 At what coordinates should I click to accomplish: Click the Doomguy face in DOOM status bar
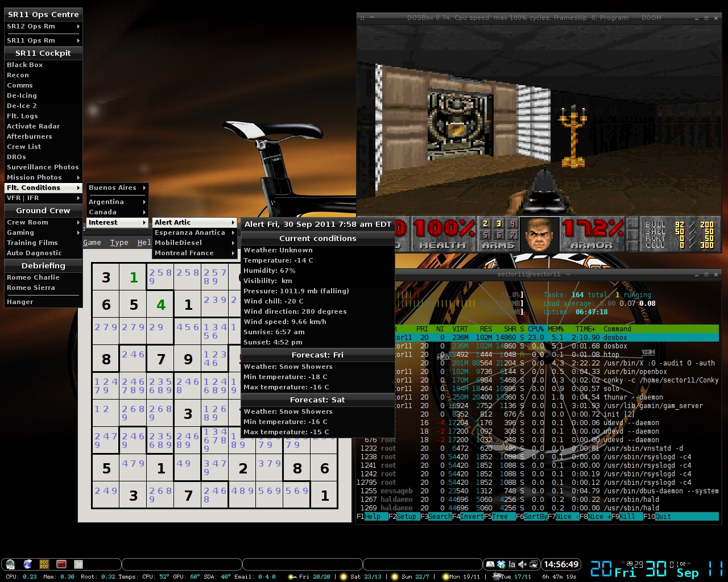539,235
